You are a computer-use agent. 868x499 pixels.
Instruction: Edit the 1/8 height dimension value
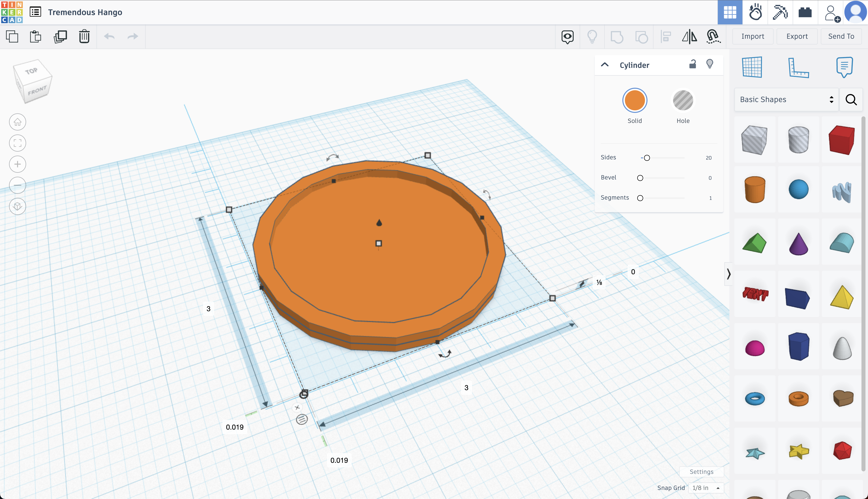click(599, 282)
